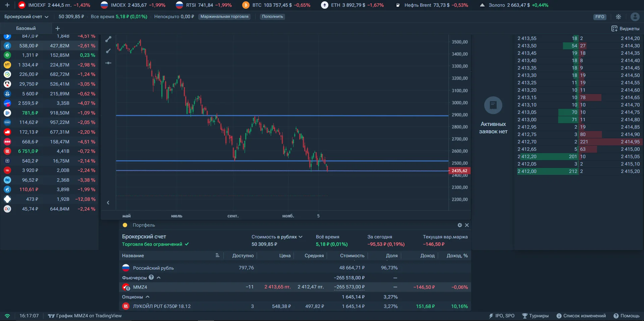
Task: Click the logo in the 1,311 ₽ watchlist row
Action: coord(7,55)
